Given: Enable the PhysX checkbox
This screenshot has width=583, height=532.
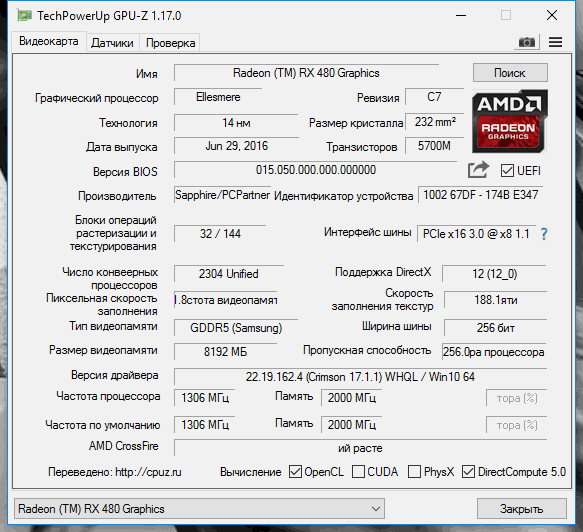Looking at the screenshot, I should (414, 472).
